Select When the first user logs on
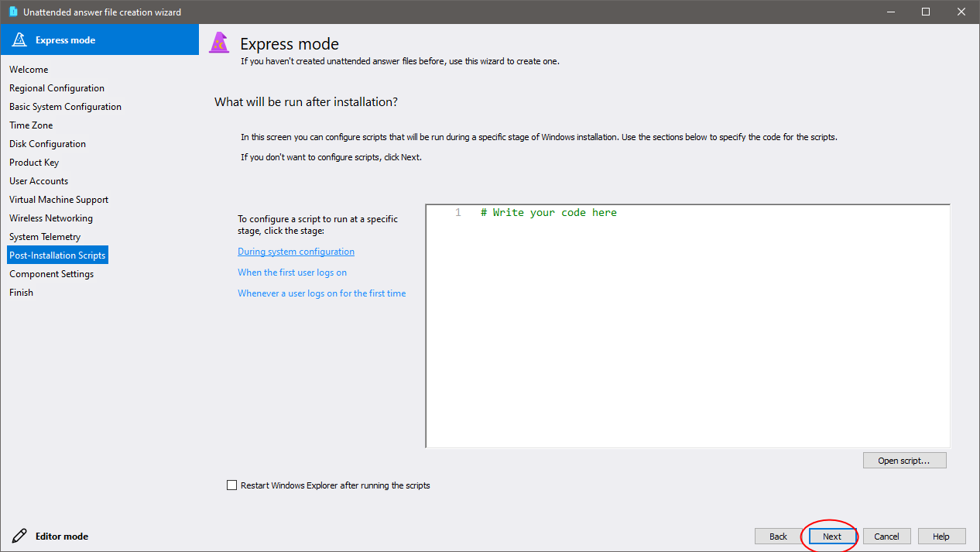Screen dimensions: 980x552 292,273
